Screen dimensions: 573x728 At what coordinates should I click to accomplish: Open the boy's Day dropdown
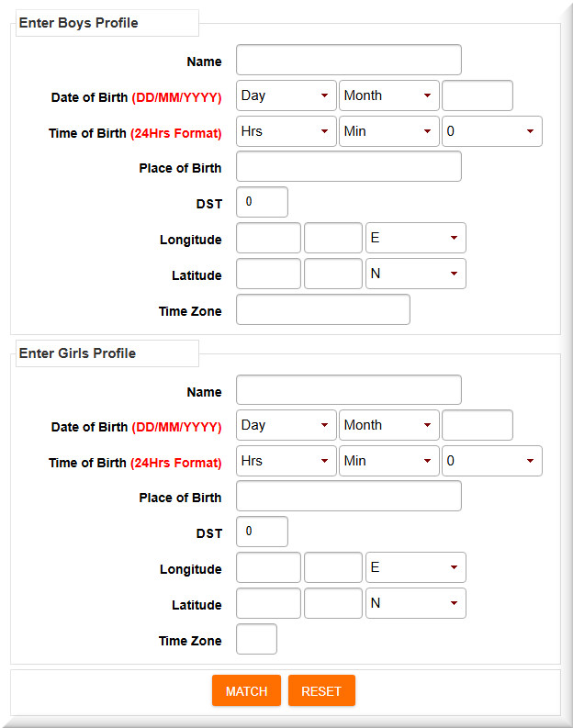tap(286, 95)
